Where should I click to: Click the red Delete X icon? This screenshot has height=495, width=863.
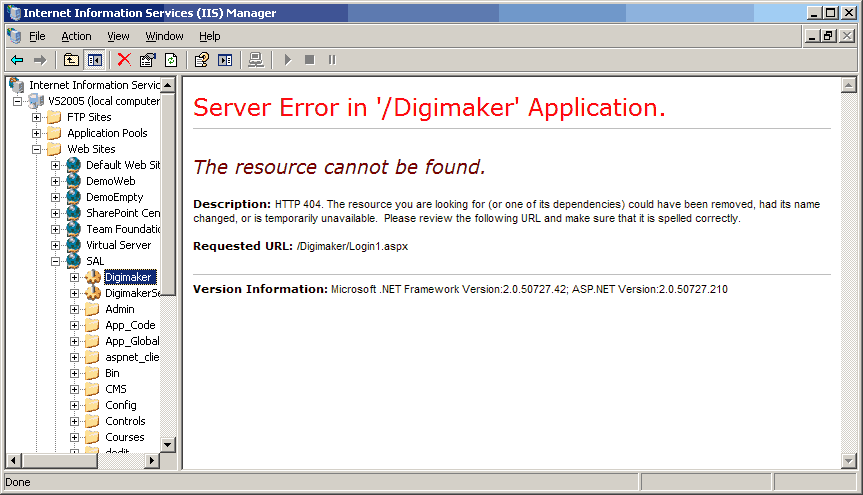click(x=124, y=59)
